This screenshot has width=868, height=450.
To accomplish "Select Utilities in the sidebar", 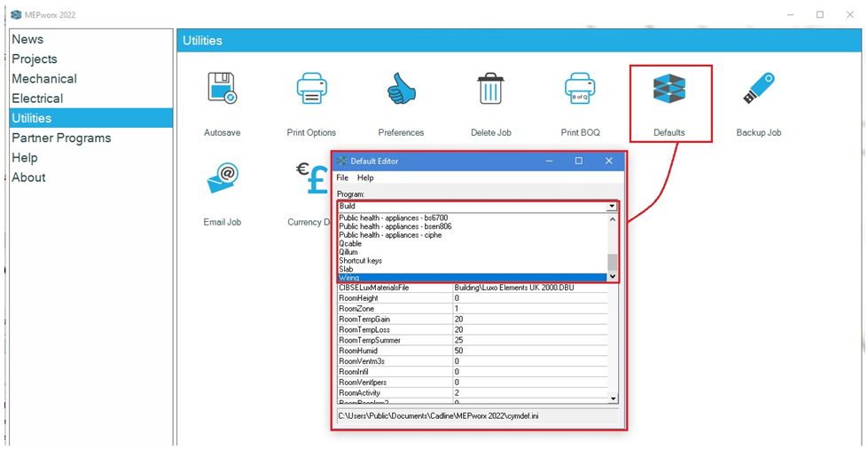I will 90,118.
